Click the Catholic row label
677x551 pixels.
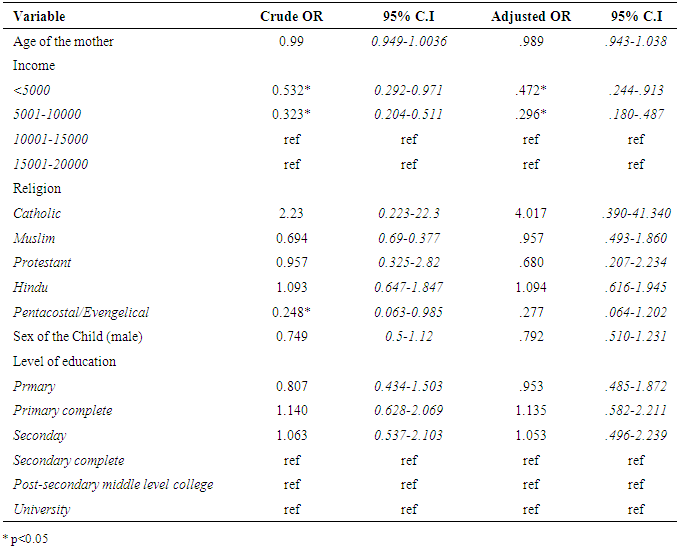click(x=37, y=213)
